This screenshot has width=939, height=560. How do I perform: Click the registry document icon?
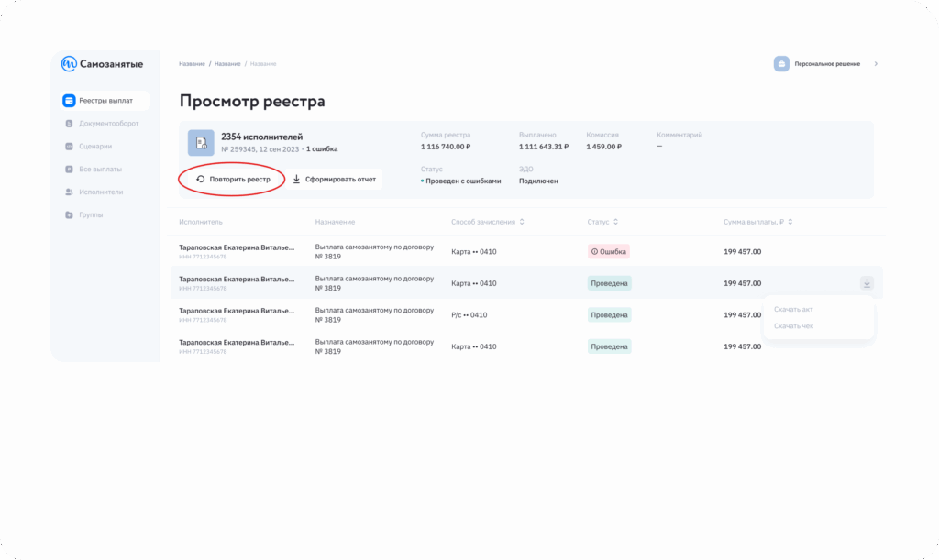point(201,142)
